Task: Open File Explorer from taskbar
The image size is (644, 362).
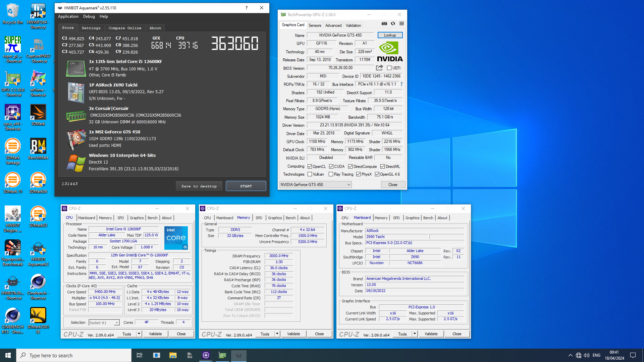Action: coord(173,355)
